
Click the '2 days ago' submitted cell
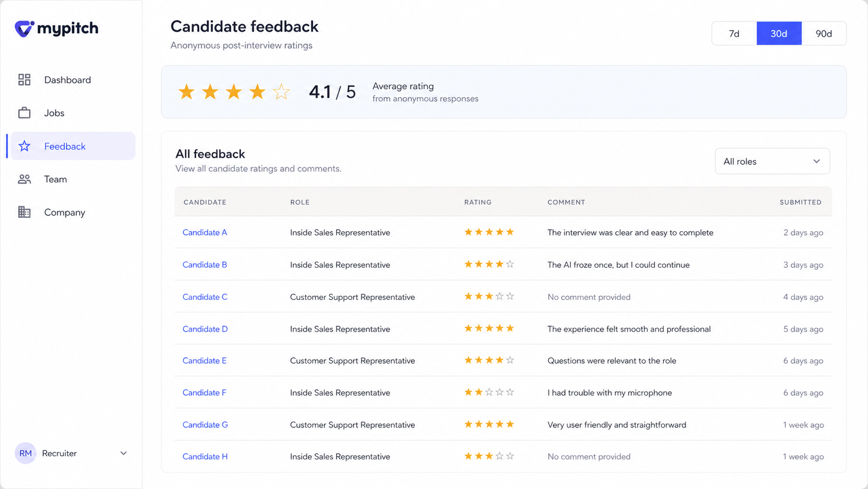[x=803, y=232]
